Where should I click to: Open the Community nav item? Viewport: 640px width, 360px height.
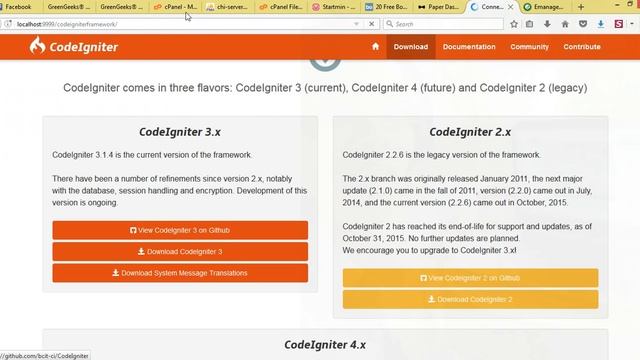[529, 47]
